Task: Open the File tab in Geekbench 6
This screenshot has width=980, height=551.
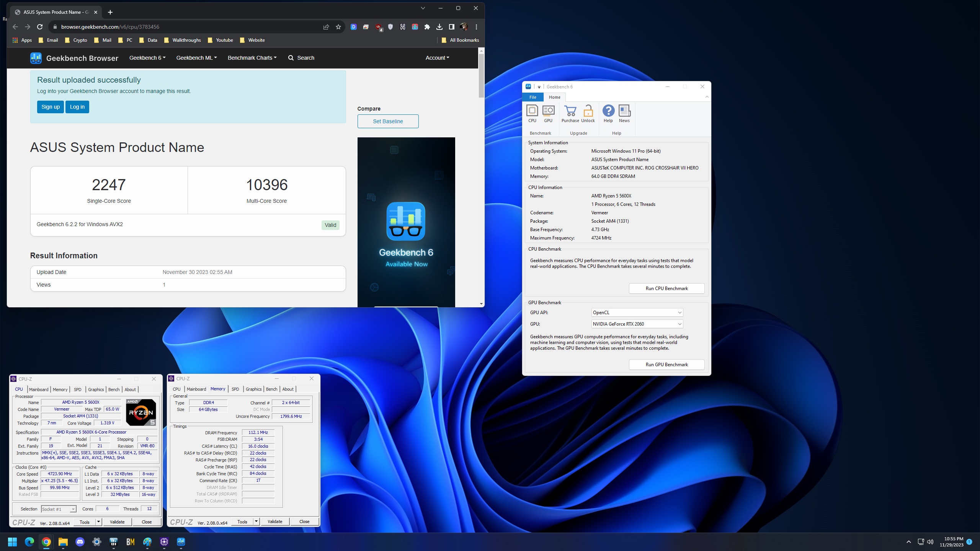Action: pos(533,97)
